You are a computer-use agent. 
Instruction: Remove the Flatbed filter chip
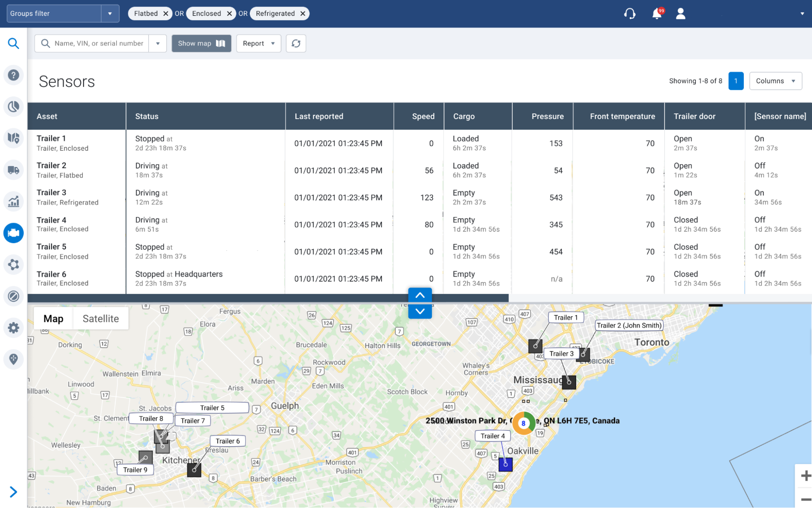click(x=166, y=13)
